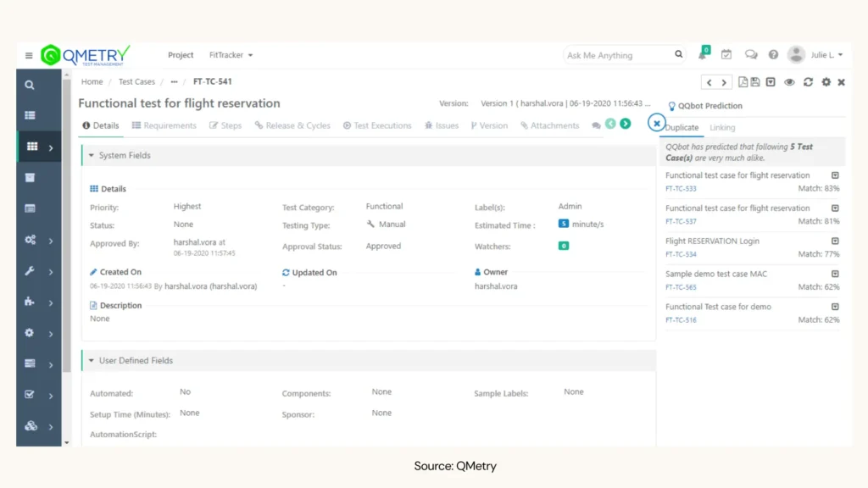
Task: Refresh the test case view
Action: tap(808, 82)
